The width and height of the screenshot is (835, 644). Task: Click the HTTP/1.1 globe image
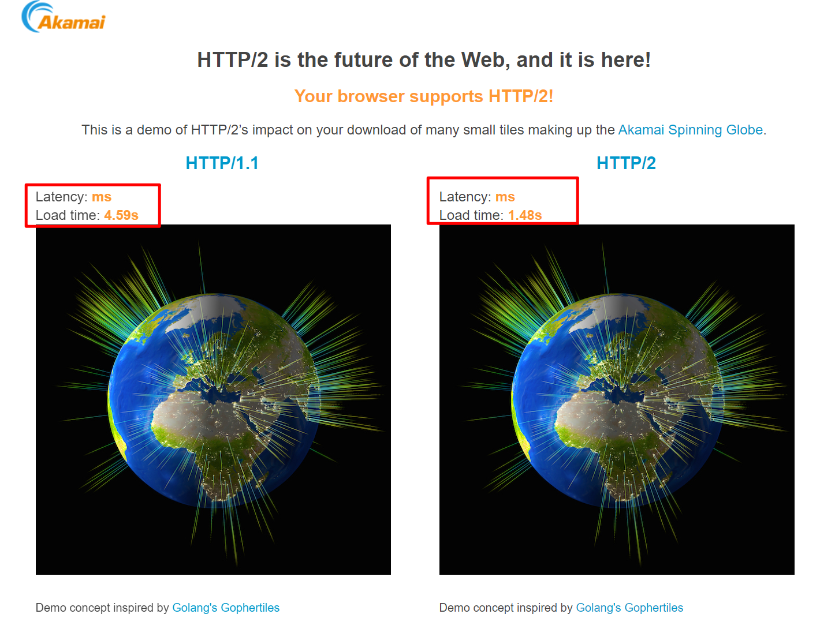coord(213,399)
